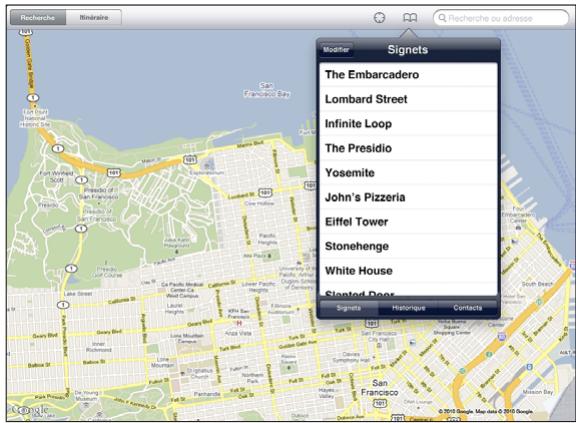This screenshot has width=576, height=423.
Task: Click the Google logo on the map
Action: (29, 409)
